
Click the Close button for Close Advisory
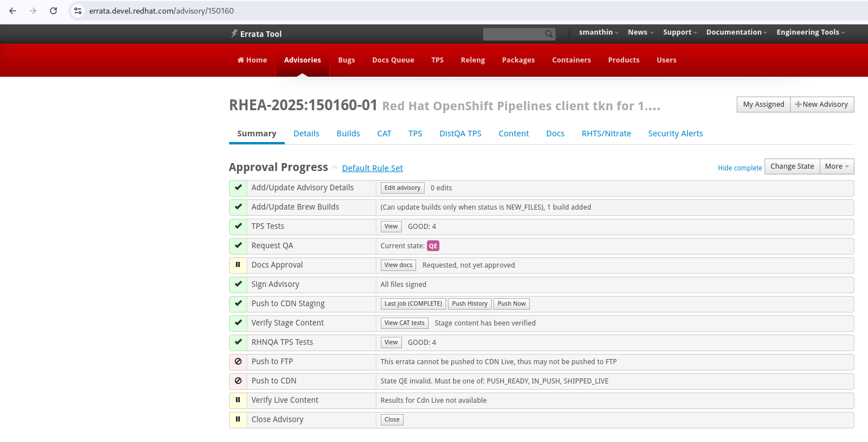tap(392, 419)
